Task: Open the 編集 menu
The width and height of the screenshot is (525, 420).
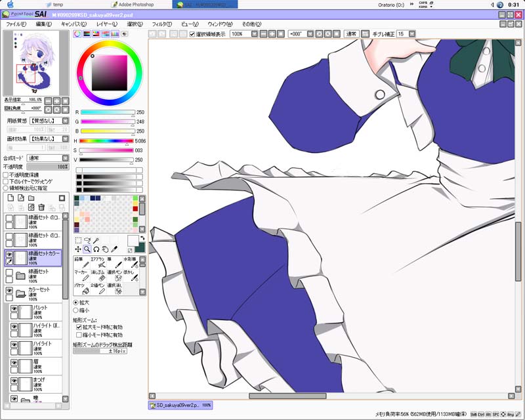Action: 44,24
